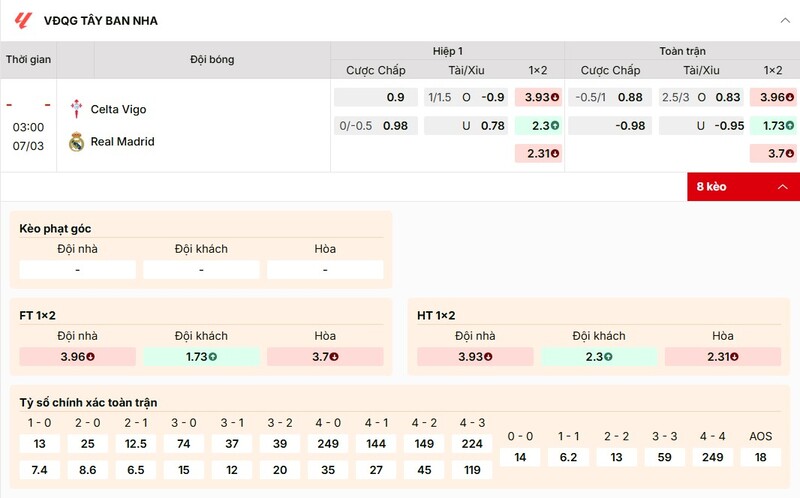Screen dimensions: 800x498
Task: Open the Real Madrid team name
Action: point(122,142)
